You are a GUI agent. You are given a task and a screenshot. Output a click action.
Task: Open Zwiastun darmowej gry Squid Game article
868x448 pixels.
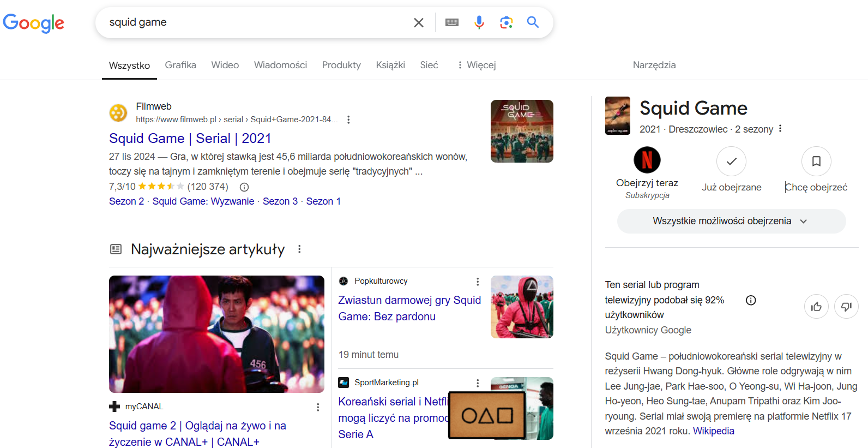(409, 308)
